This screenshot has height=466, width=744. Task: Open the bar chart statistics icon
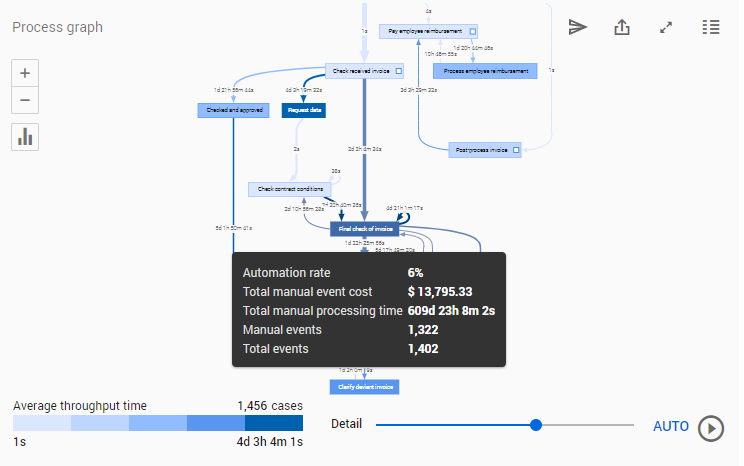(25, 137)
